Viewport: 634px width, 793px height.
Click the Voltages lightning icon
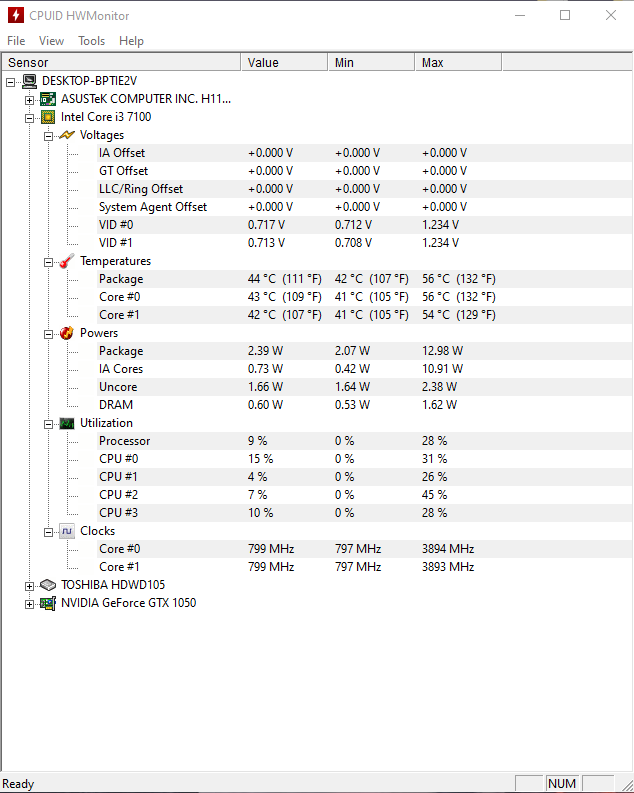coord(67,135)
